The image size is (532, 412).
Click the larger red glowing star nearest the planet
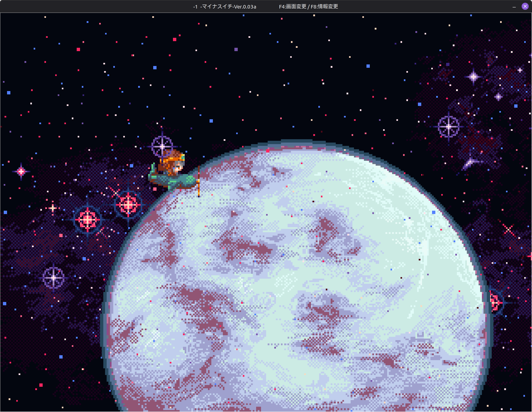128,205
